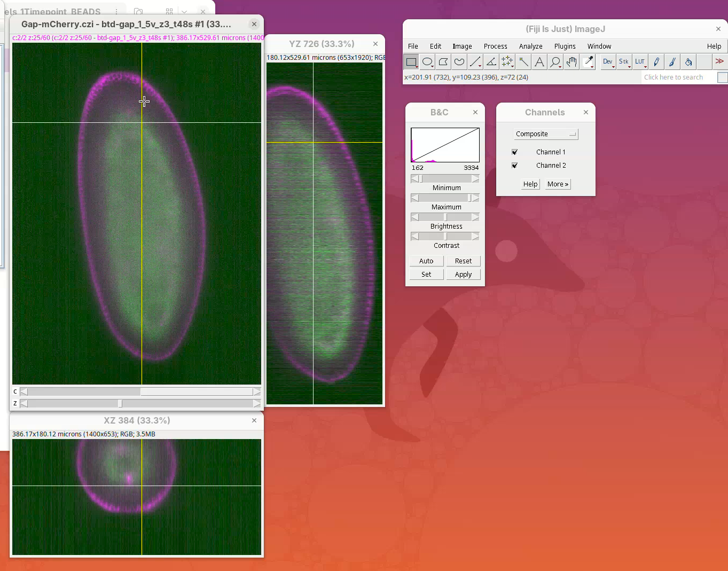Click the Brightness slider
The height and width of the screenshot is (571, 728).
(x=445, y=217)
